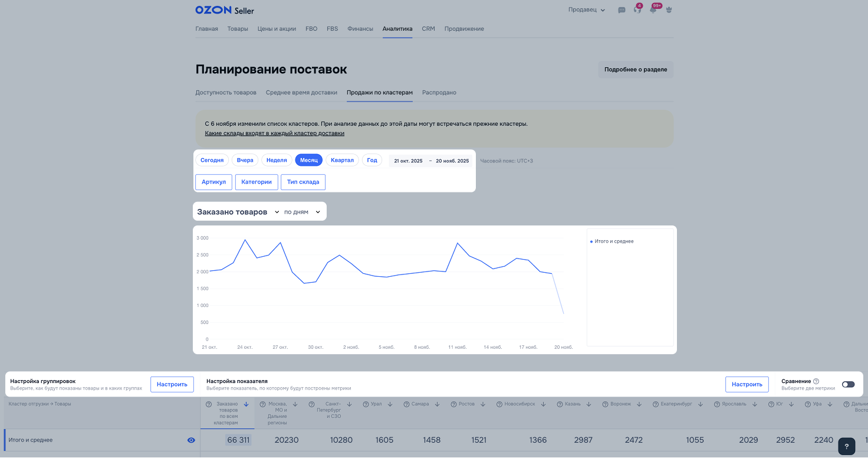Open the link about cluster warehouses

tap(274, 133)
